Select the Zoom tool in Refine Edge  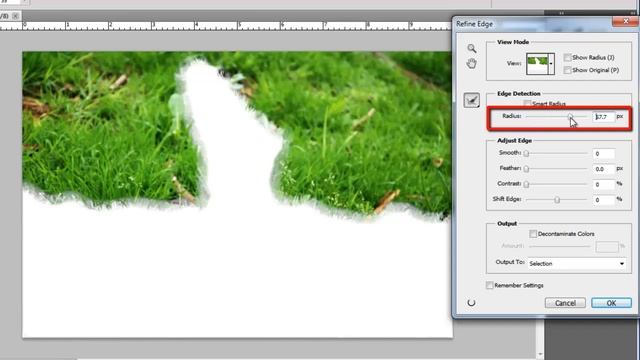tap(471, 49)
